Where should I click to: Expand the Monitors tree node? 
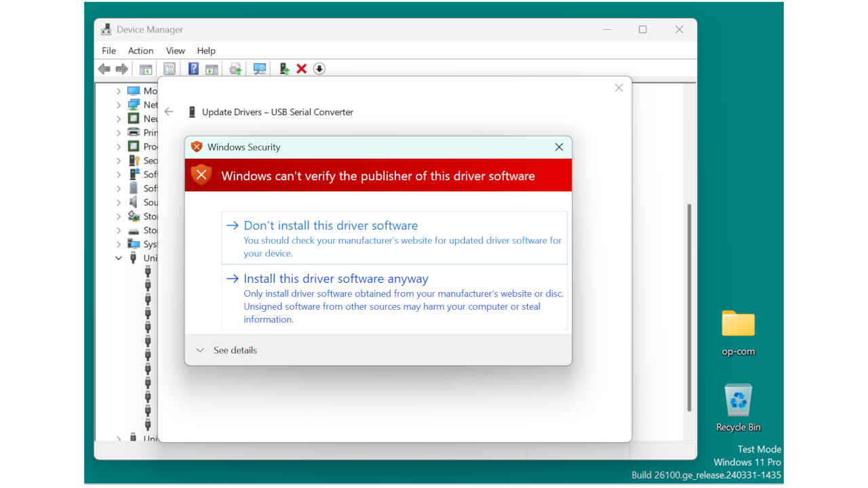118,90
